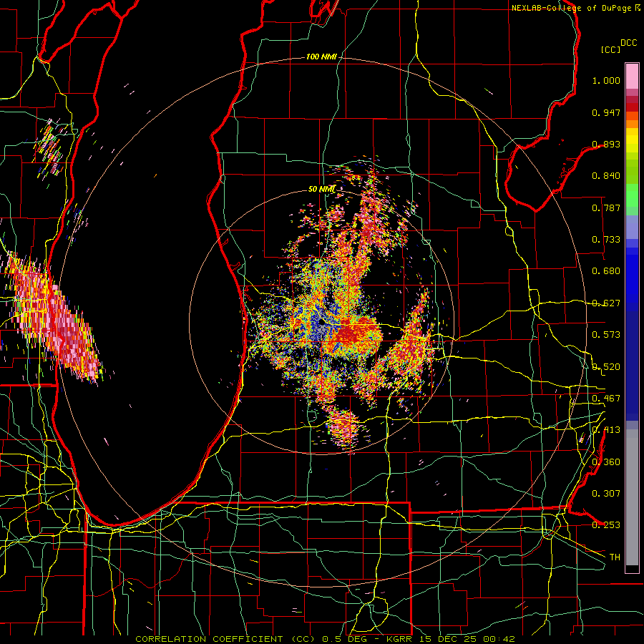Click the 0.573 legend value
Viewport: 644px width, 644px height.
coord(606,335)
